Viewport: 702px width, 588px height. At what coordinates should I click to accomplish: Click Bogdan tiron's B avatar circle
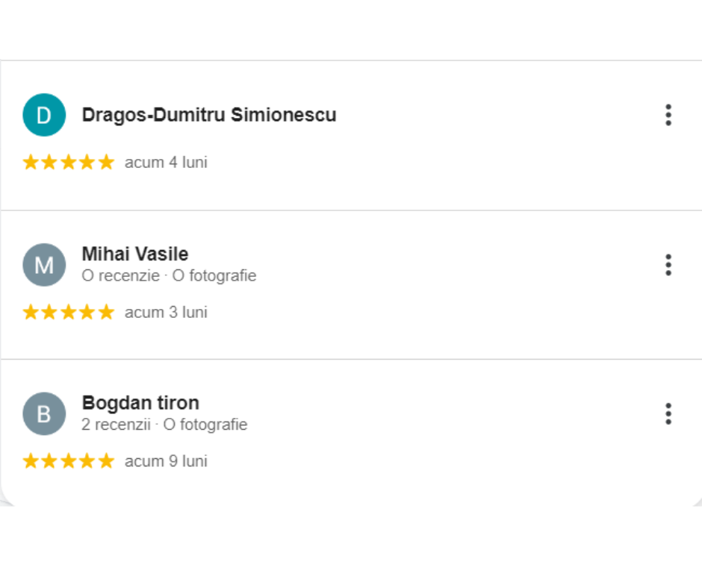pos(44,413)
